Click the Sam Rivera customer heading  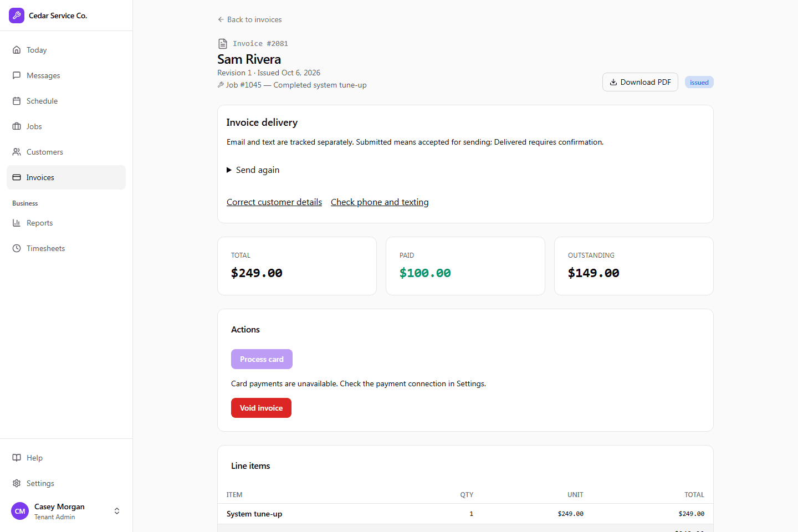(x=249, y=59)
